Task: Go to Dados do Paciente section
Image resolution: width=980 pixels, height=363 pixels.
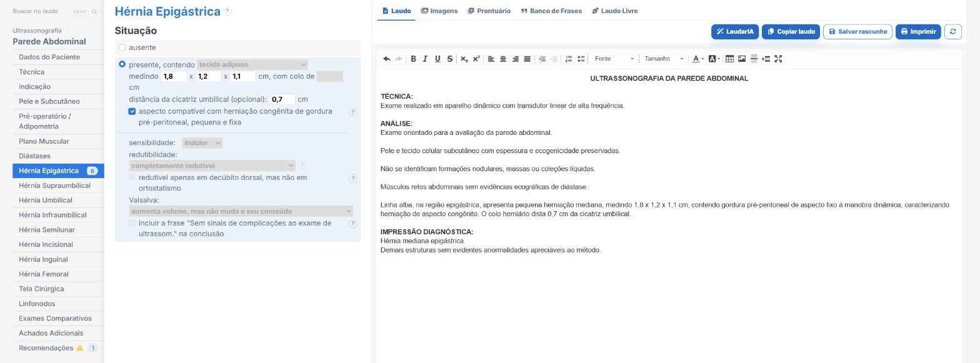Action: click(58, 57)
